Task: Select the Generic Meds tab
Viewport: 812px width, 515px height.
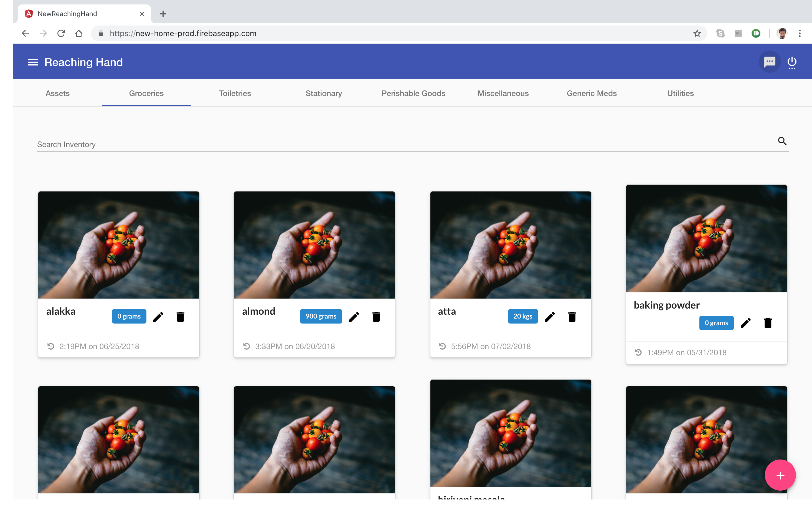Action: point(592,94)
